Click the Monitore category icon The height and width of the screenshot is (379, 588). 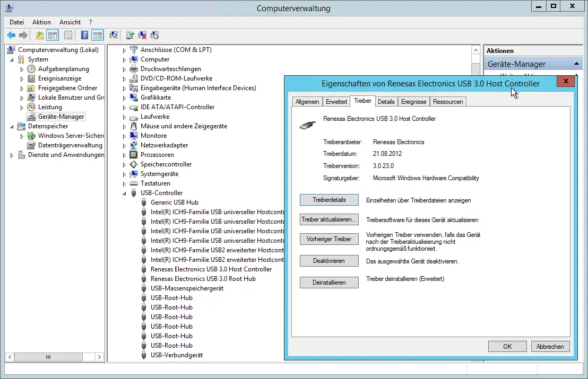[134, 136]
